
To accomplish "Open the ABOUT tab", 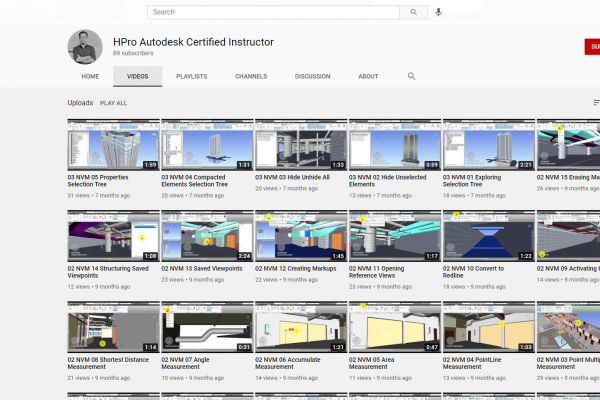I will point(368,76).
